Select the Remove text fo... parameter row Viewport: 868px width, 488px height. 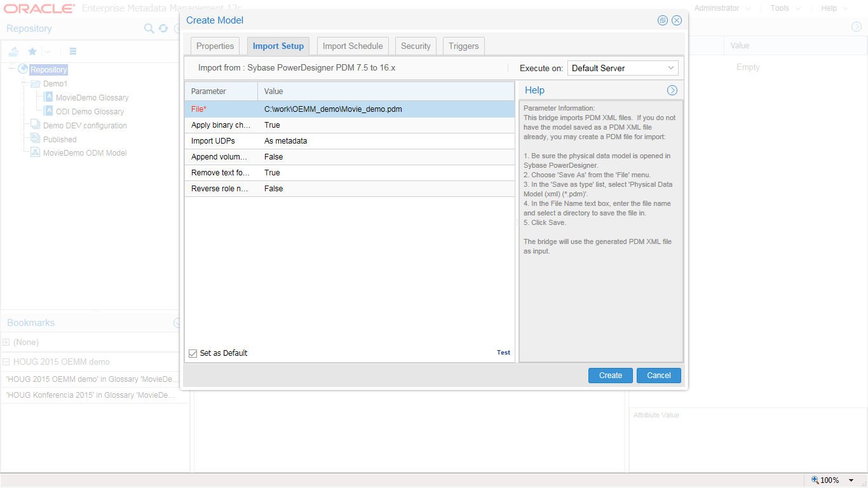(x=349, y=173)
